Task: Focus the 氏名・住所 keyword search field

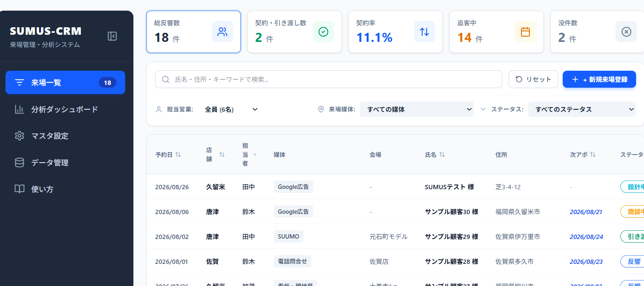Action: tap(328, 79)
